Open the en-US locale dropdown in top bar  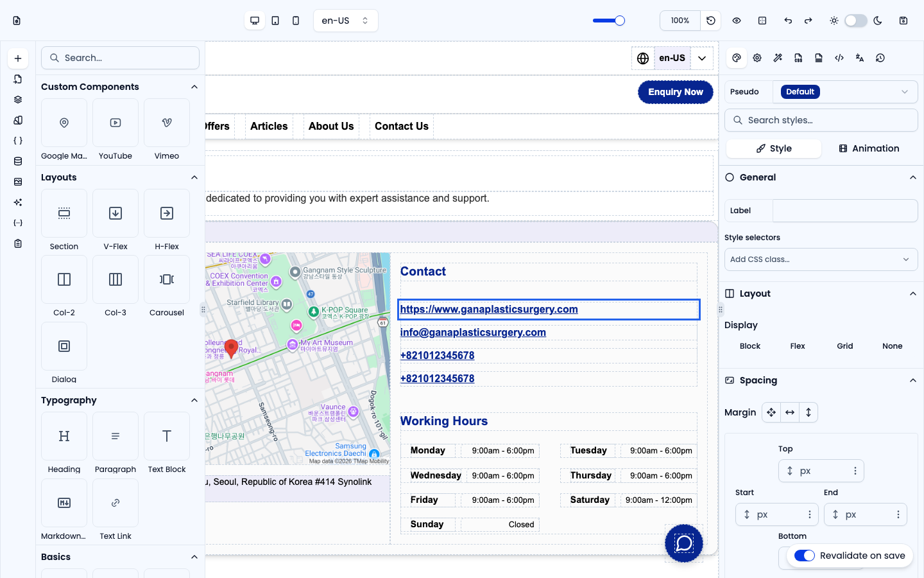point(346,21)
